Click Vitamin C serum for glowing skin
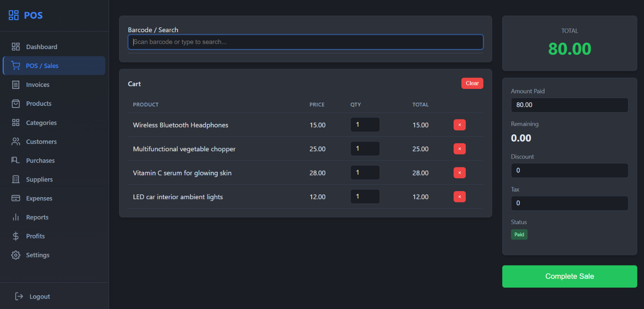Image resolution: width=644 pixels, height=309 pixels. pyautogui.click(x=182, y=173)
